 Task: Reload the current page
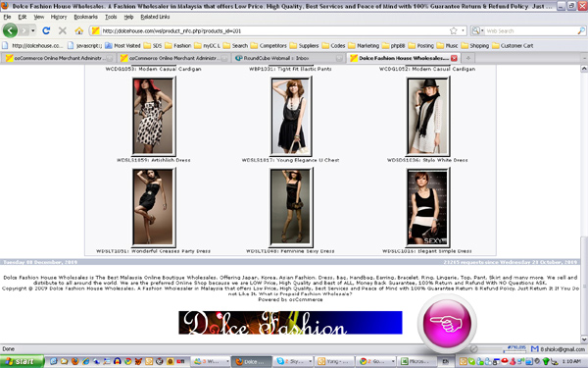click(46, 30)
